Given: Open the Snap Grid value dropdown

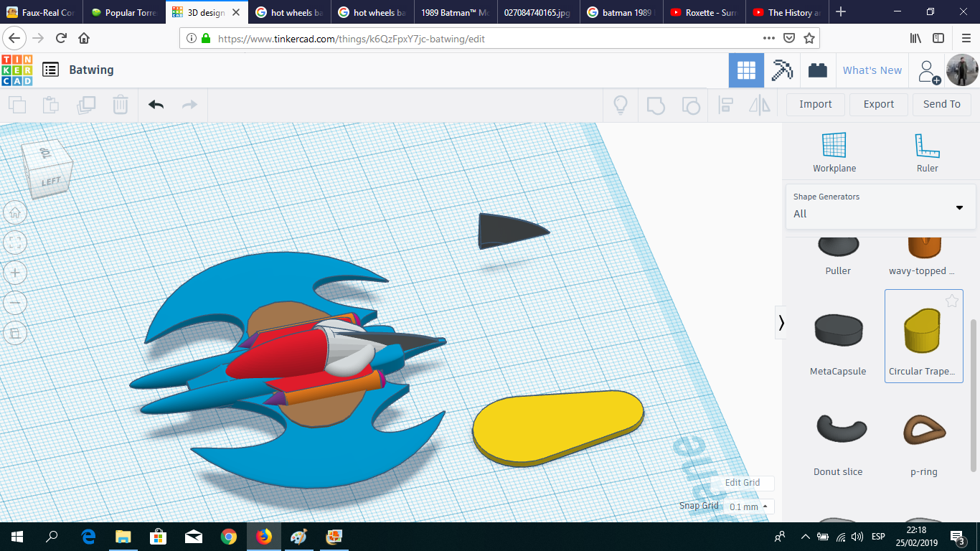Looking at the screenshot, I should (749, 507).
